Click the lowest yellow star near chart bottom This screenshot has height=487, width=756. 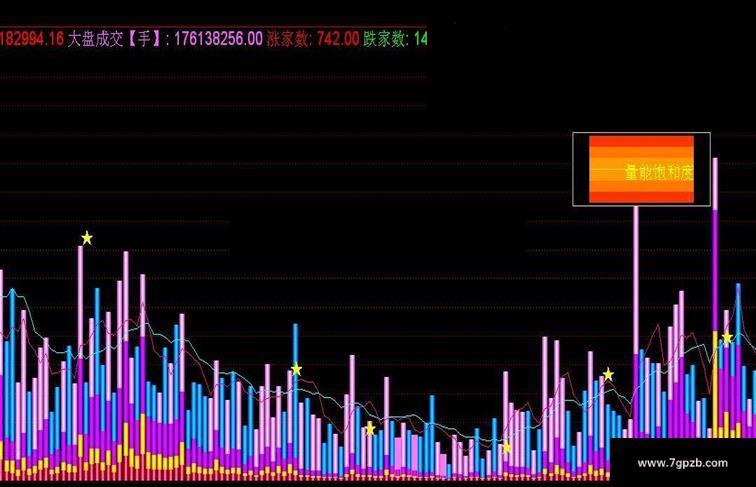(506, 448)
